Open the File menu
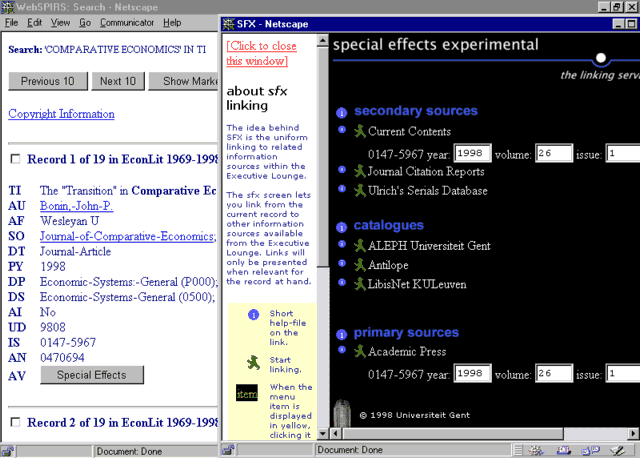The image size is (640, 458). (11, 22)
